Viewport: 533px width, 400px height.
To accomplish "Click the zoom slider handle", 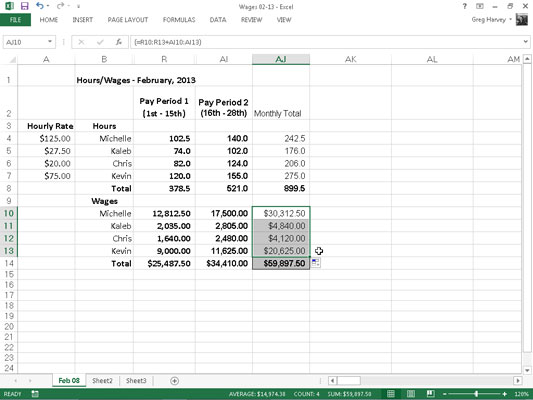I will (x=476, y=394).
